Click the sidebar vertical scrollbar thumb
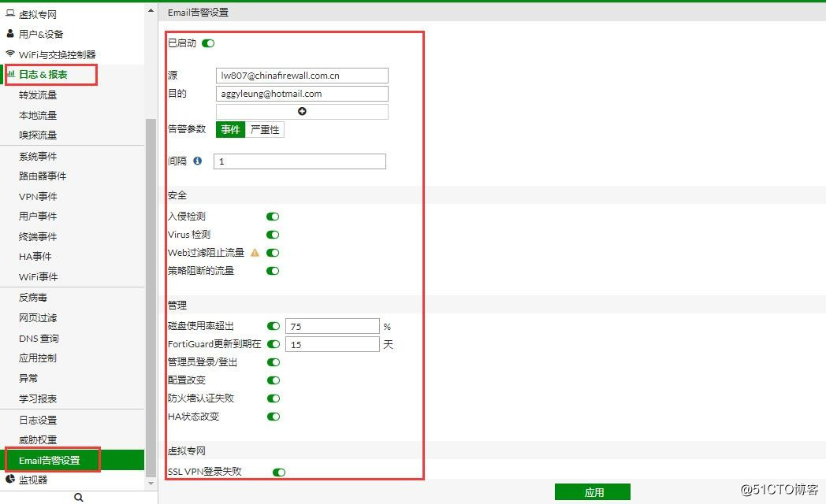Screen dimensions: 826x504 [x=151, y=297]
